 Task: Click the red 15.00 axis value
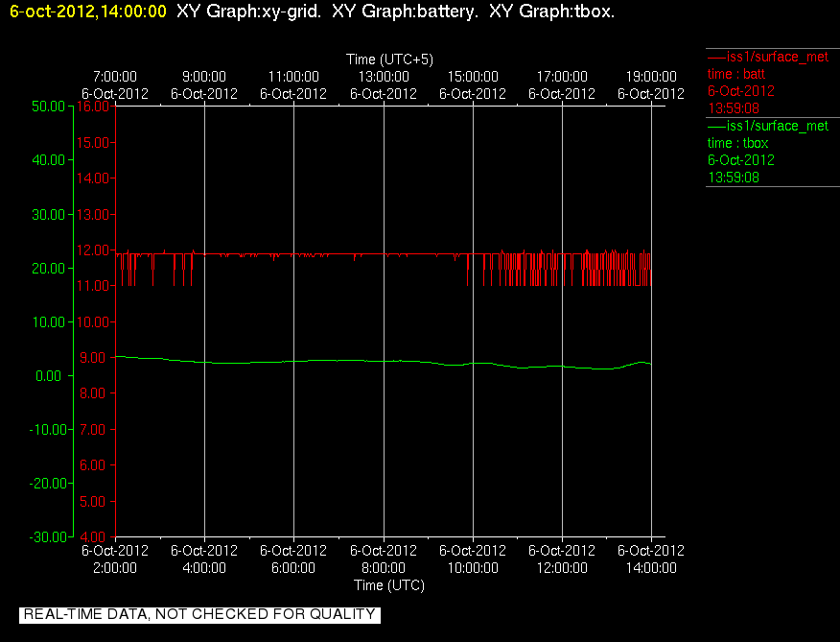pyautogui.click(x=93, y=142)
